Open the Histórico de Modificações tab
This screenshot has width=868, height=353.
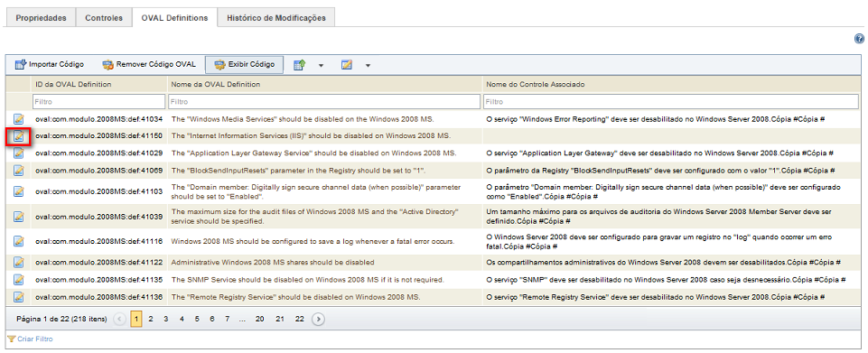[276, 18]
